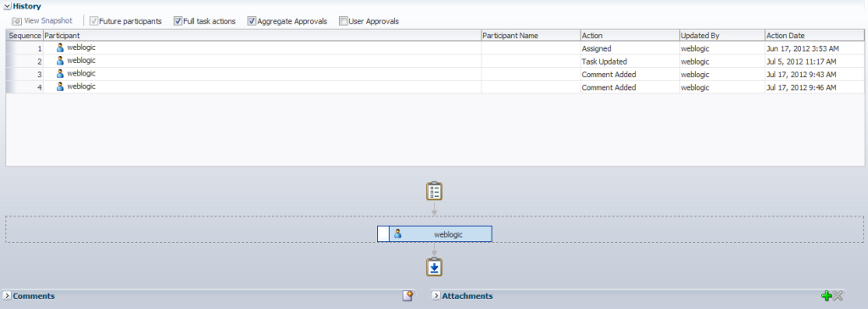Select the weblogic participant node in diagram
The image size is (868, 309).
click(x=435, y=234)
